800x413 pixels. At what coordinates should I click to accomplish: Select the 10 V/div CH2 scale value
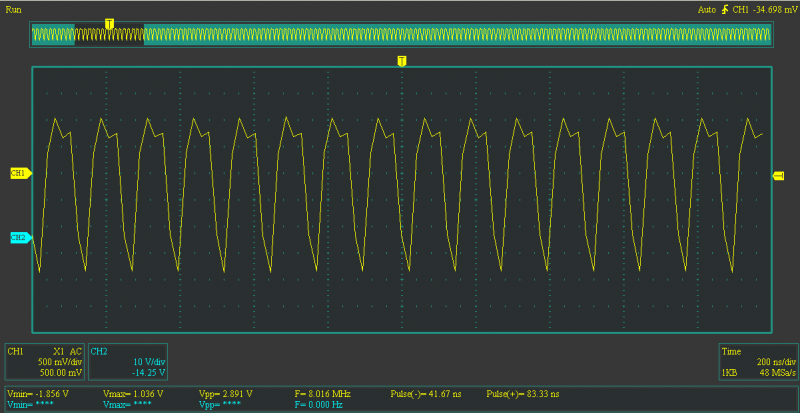click(150, 362)
